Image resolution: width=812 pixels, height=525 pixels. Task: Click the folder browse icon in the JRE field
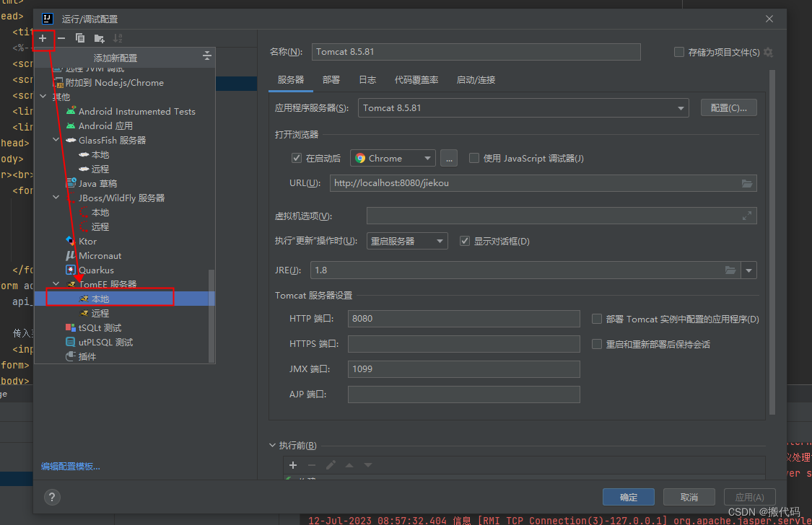(730, 270)
